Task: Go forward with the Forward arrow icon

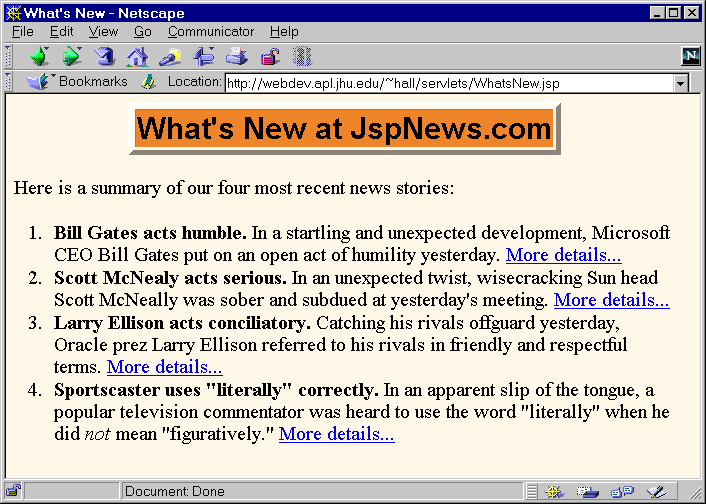Action: tap(72, 56)
